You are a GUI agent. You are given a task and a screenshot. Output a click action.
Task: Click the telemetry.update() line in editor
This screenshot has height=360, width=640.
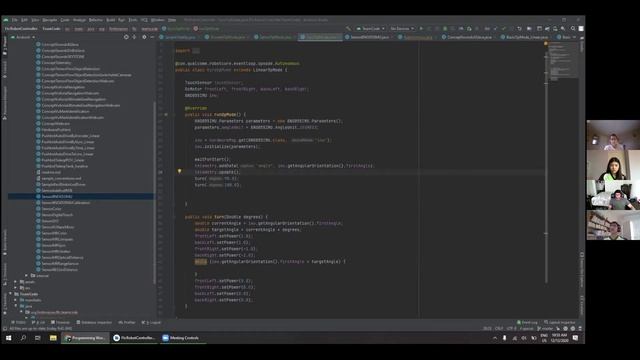coord(217,172)
